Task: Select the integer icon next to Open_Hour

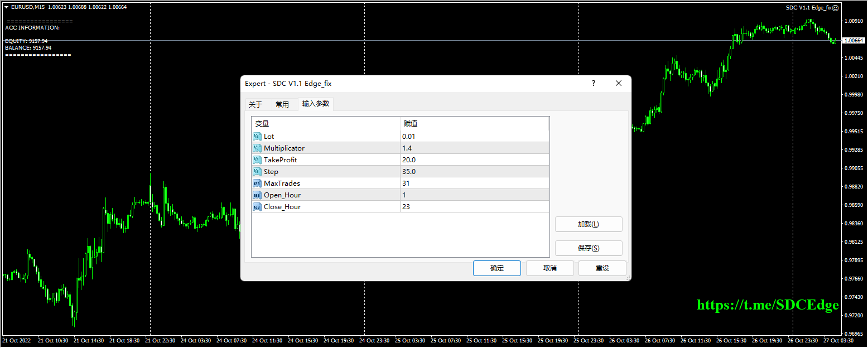Action: (257, 195)
